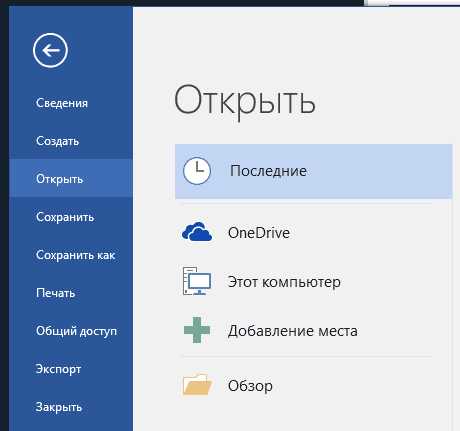
Task: Click the folder icon next to Обзор
Action: click(x=197, y=384)
